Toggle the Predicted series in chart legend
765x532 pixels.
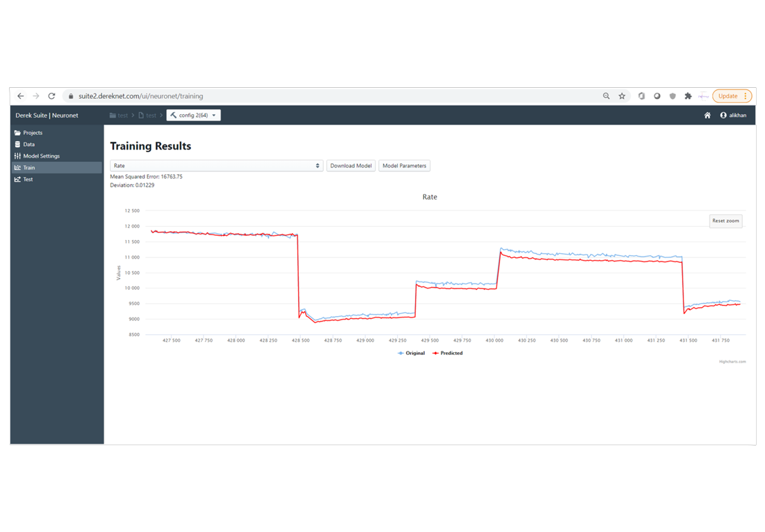point(448,353)
